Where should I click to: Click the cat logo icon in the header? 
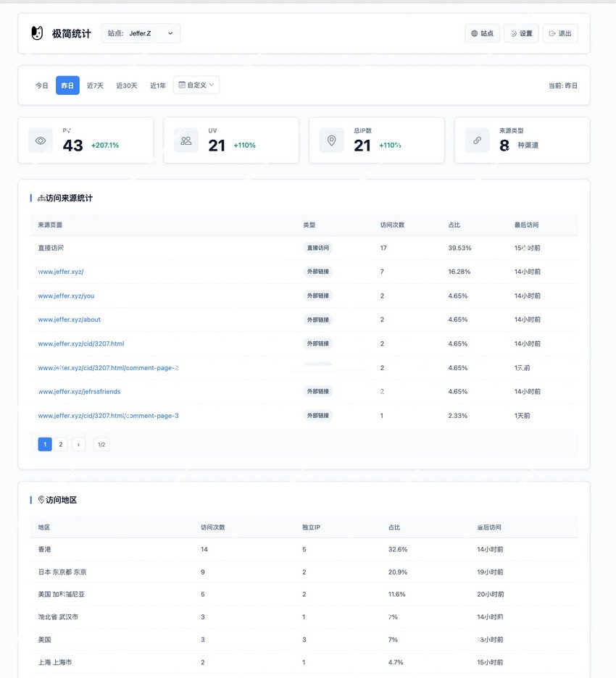[x=36, y=33]
